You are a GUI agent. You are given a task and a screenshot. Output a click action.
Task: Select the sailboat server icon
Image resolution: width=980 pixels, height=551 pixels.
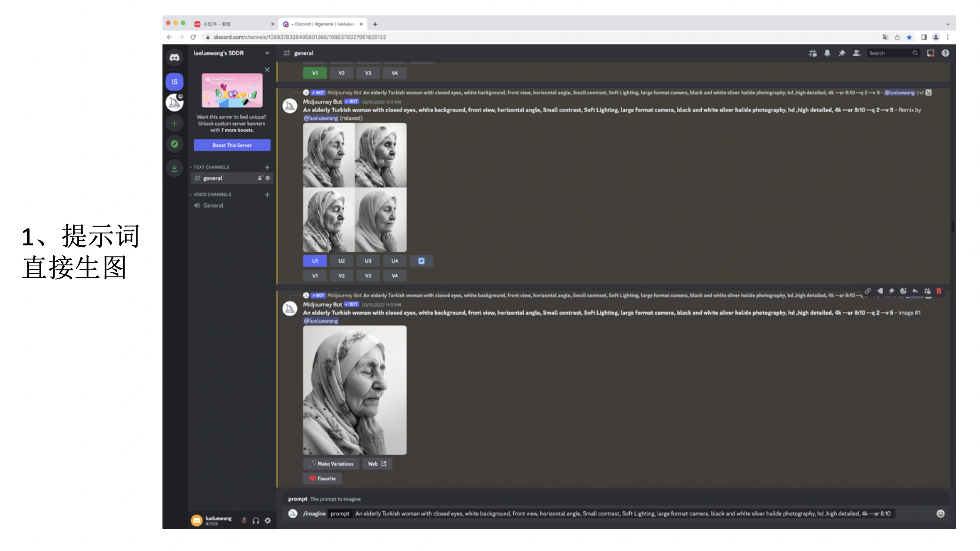pos(174,102)
